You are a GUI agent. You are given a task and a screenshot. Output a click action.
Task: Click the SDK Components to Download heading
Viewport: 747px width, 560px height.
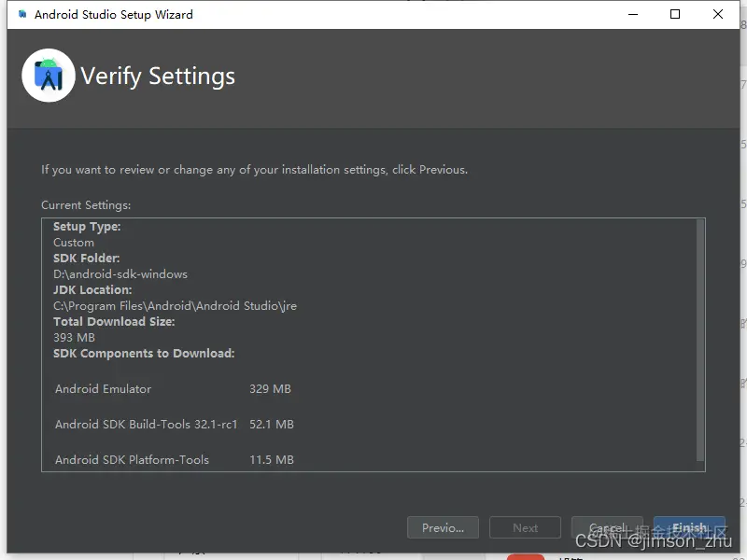144,354
